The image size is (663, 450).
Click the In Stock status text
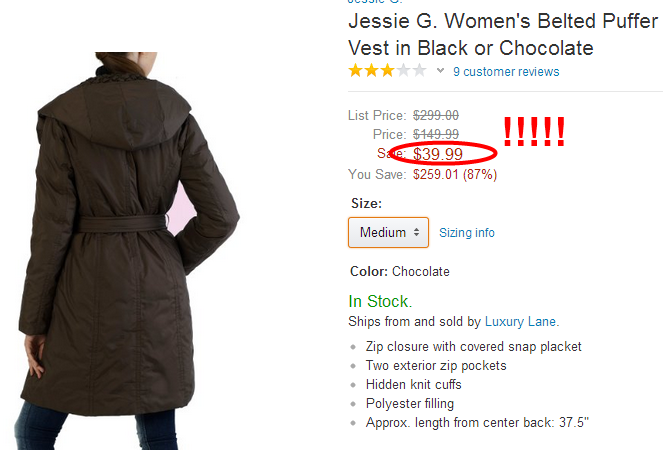(x=380, y=302)
